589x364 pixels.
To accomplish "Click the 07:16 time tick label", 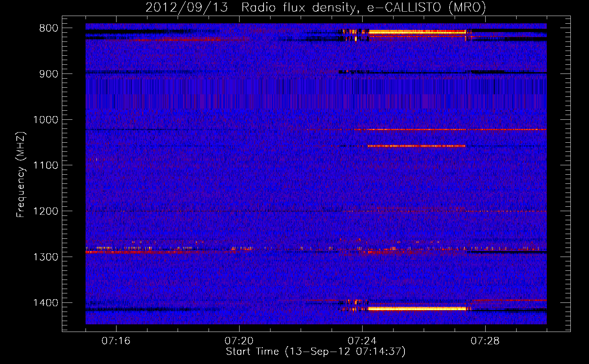I will (x=116, y=341).
